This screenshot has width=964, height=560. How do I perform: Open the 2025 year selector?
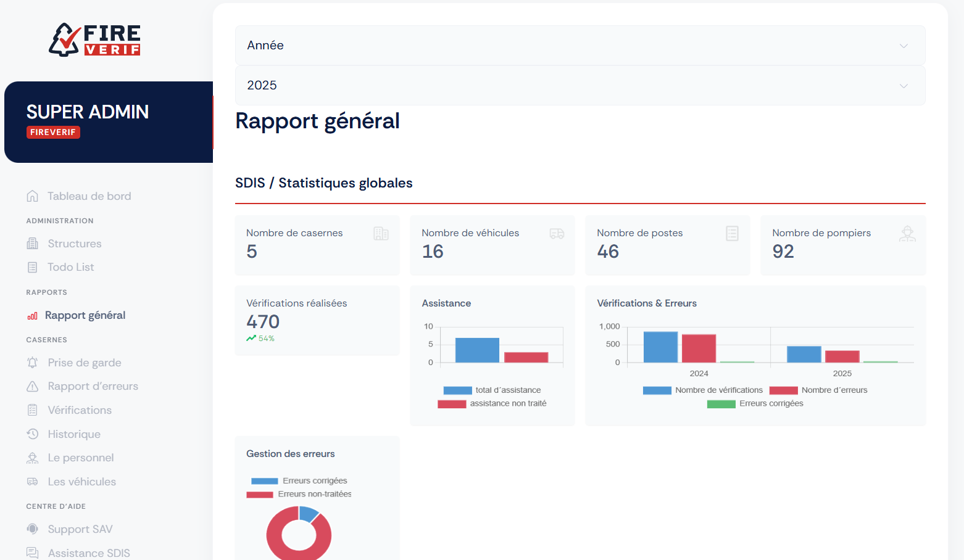coord(580,86)
